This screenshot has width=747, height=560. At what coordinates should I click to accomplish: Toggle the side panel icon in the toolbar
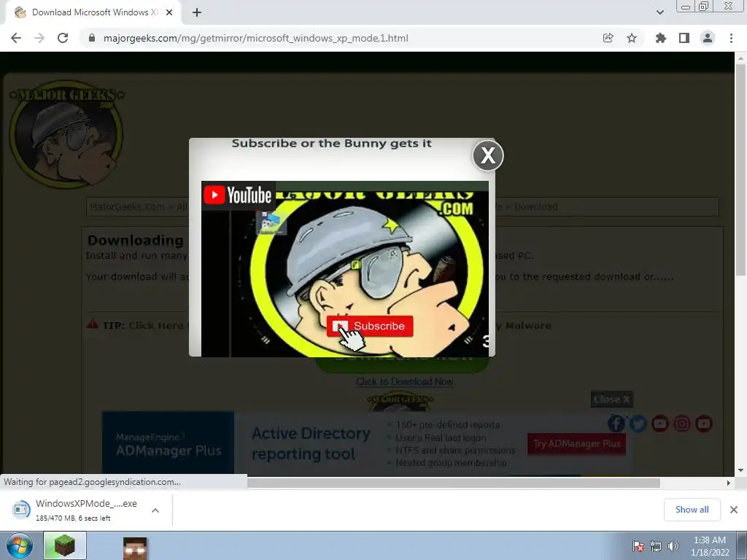pos(684,38)
